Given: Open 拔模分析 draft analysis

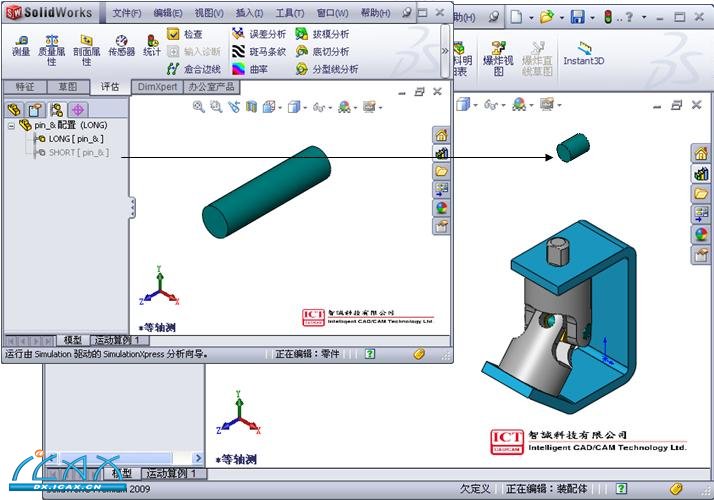Looking at the screenshot, I should (322, 34).
